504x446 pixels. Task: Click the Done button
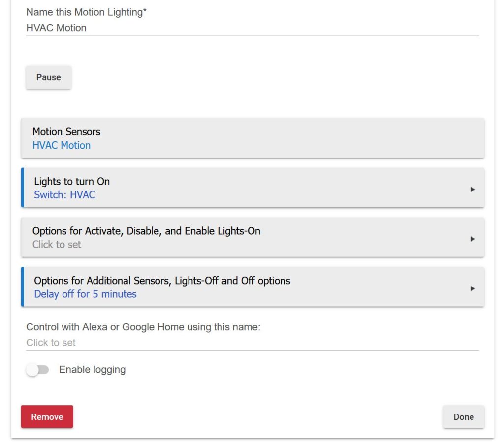tap(463, 417)
